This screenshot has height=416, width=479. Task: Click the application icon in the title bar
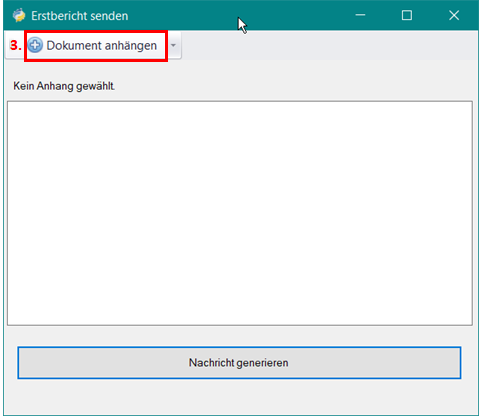point(19,15)
